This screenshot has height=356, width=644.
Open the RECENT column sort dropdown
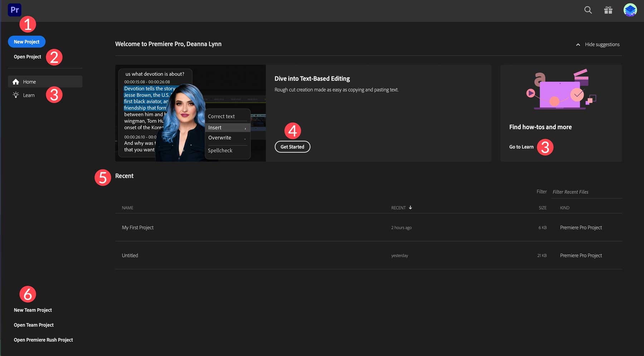(x=399, y=208)
